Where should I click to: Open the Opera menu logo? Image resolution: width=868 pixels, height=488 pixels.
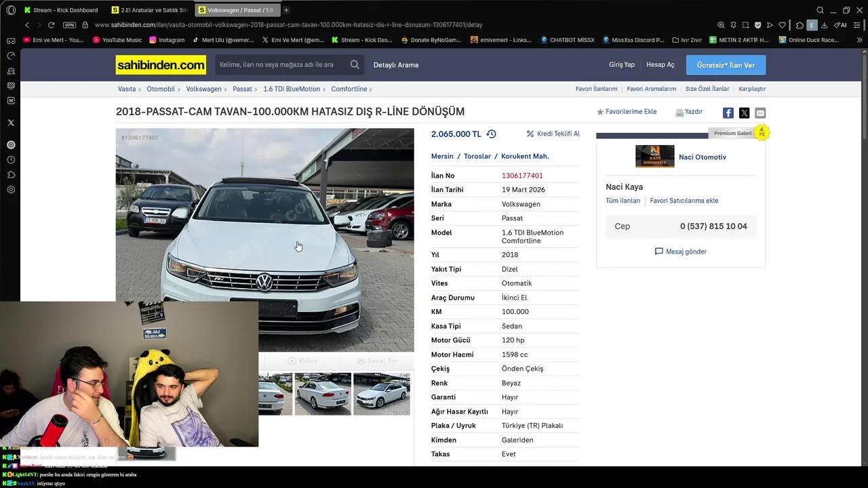point(10,10)
